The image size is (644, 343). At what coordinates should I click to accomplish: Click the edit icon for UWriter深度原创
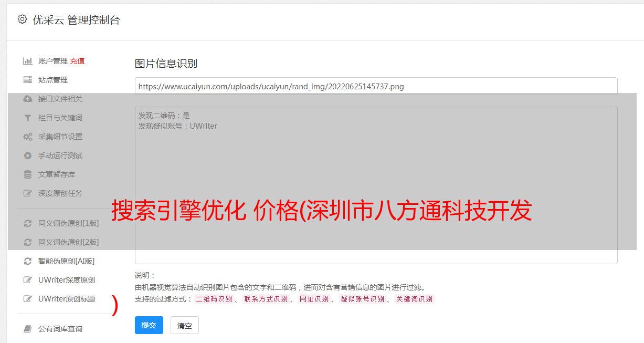(28, 280)
